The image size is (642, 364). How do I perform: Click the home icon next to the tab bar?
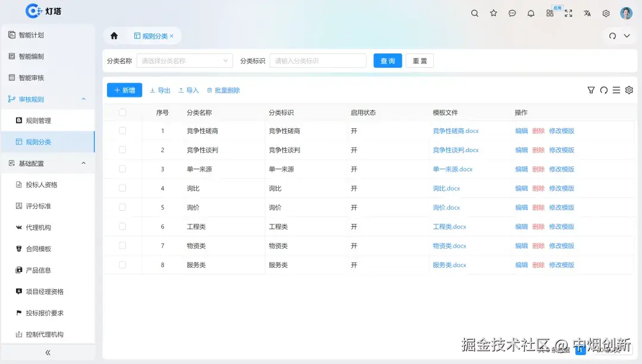(x=113, y=36)
